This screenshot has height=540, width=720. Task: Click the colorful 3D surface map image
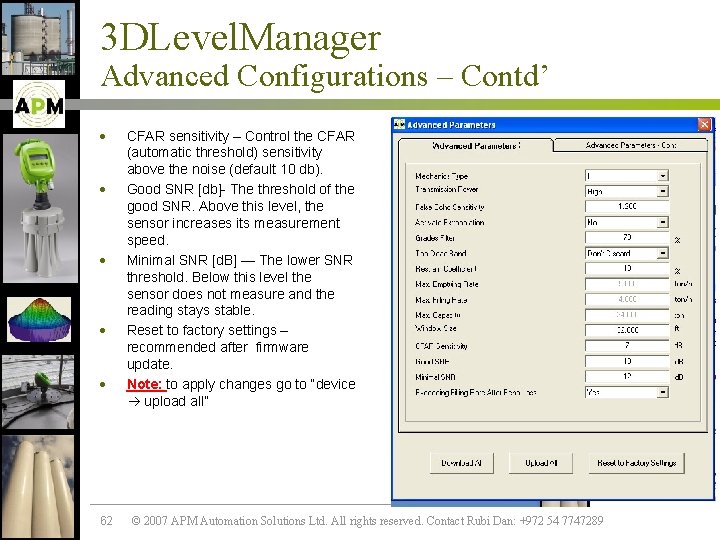pos(39,320)
